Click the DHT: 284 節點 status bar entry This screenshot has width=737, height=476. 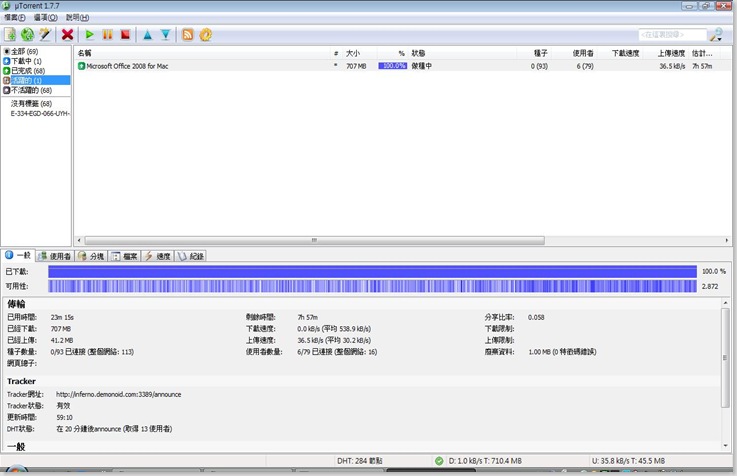coord(360,461)
